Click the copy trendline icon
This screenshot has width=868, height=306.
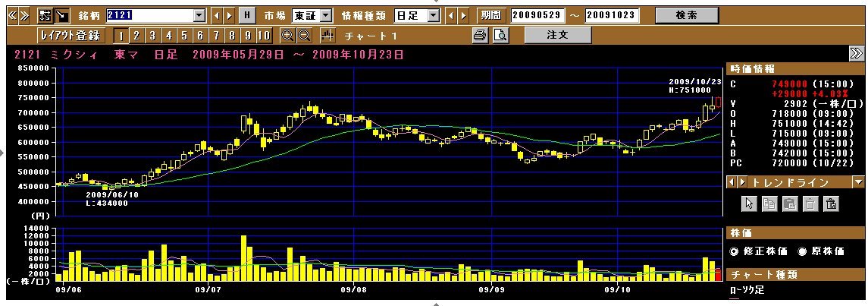coord(769,203)
